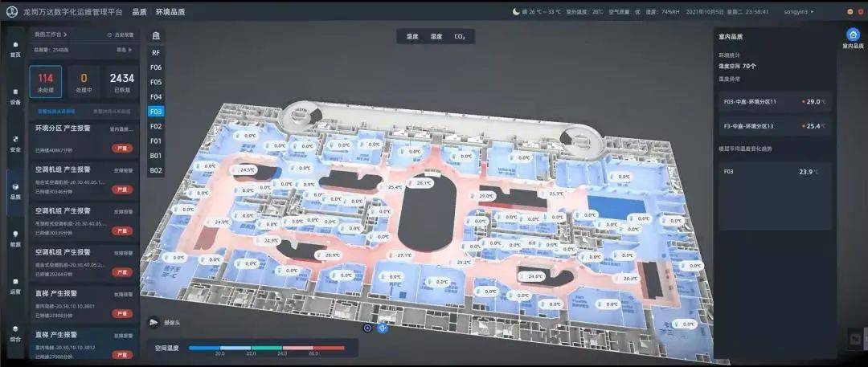This screenshot has width=868, height=367.
Task: Open 首页 home in the left sidebar
Action: pyautogui.click(x=14, y=47)
